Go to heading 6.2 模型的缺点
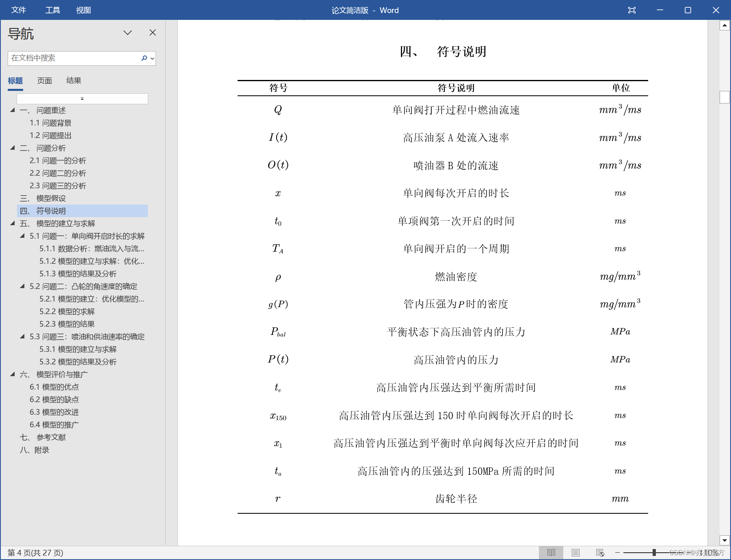Viewport: 731px width, 560px height. tap(54, 399)
